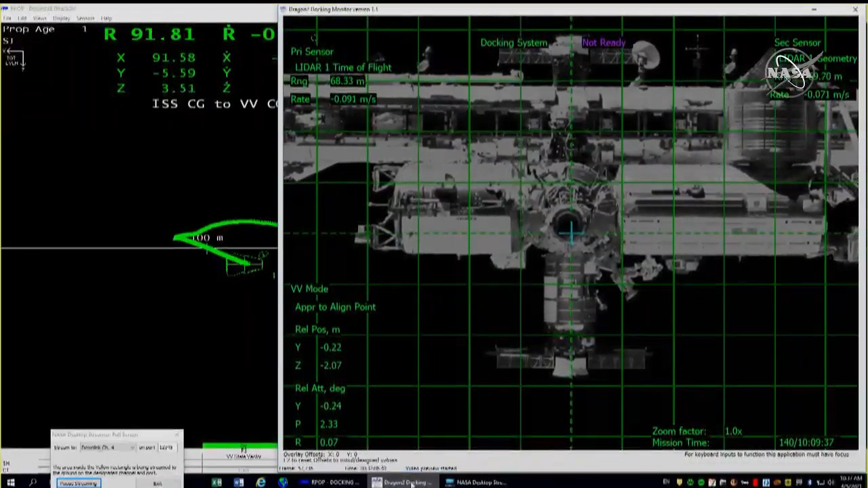The image size is (868, 488).
Task: Open the Windows Start menu
Action: pyautogui.click(x=11, y=483)
